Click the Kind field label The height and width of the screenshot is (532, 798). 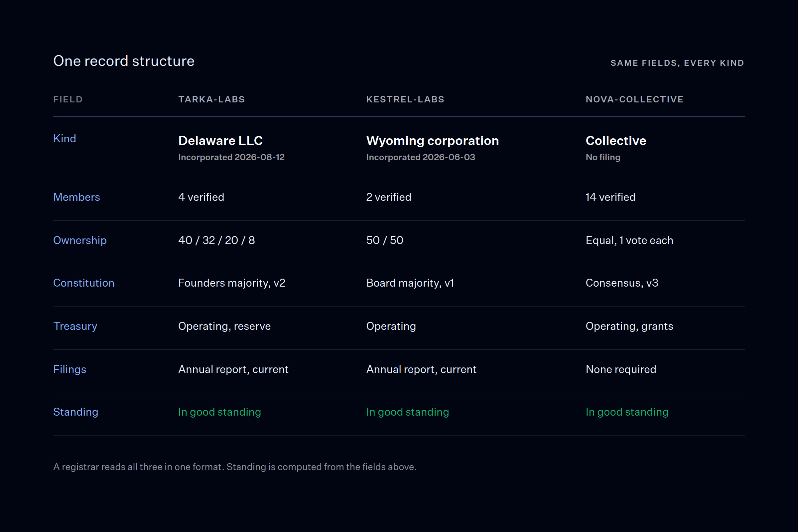pos(65,139)
